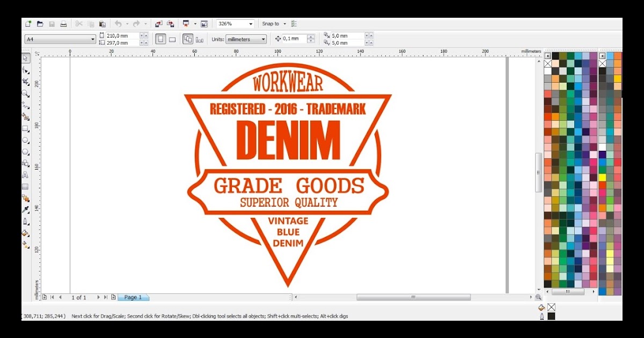The width and height of the screenshot is (644, 338).
Task: Undo the last action
Action: coord(118,24)
